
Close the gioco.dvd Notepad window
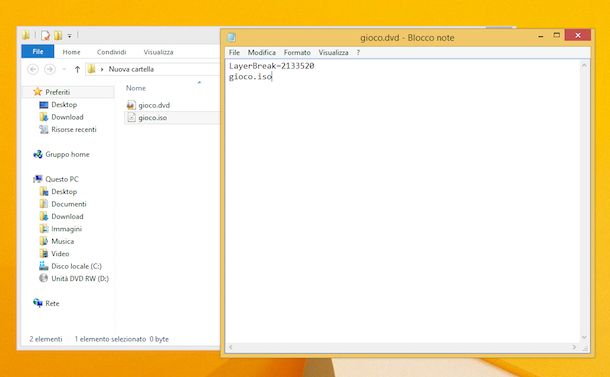578,35
